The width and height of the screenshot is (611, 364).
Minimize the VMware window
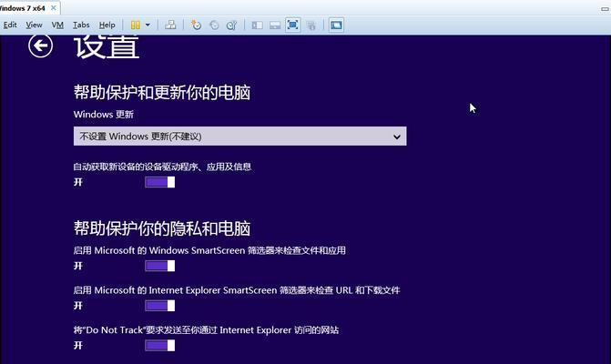click(605, 9)
